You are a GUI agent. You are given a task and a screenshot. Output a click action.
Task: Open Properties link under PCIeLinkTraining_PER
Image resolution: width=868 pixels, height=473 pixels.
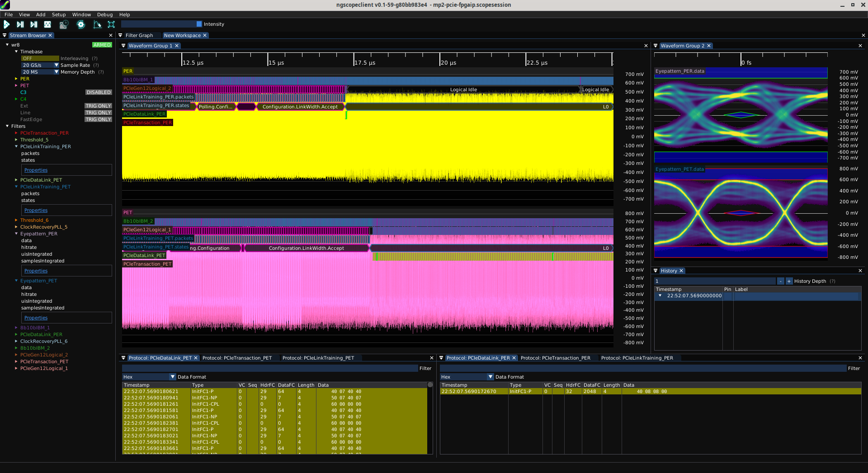pyautogui.click(x=36, y=170)
